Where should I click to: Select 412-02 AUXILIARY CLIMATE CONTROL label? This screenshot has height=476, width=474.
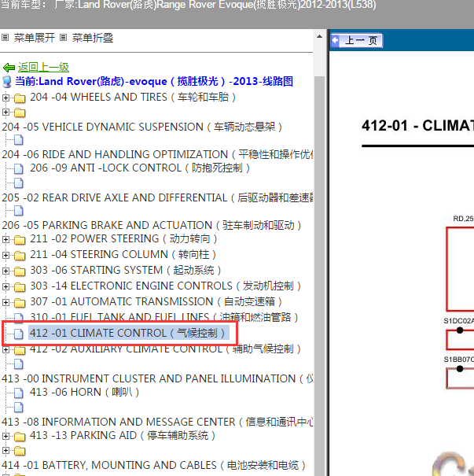[x=165, y=349]
